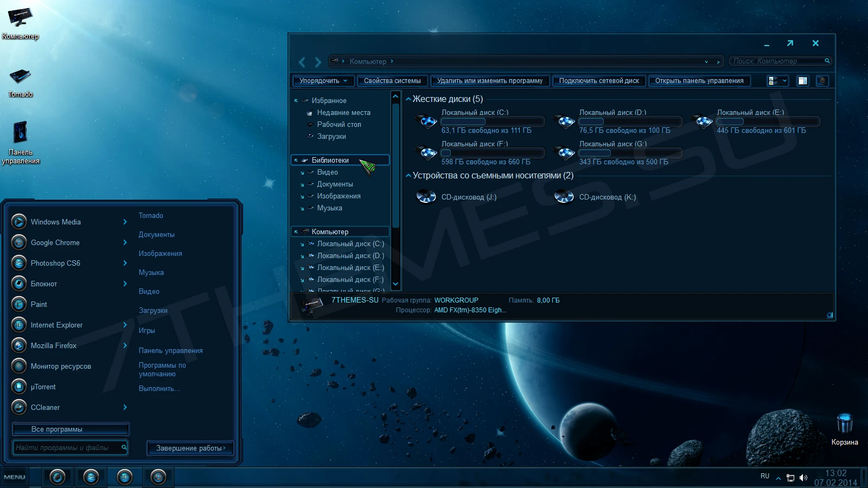Open Локальный диск (C:) drive icon

click(426, 121)
